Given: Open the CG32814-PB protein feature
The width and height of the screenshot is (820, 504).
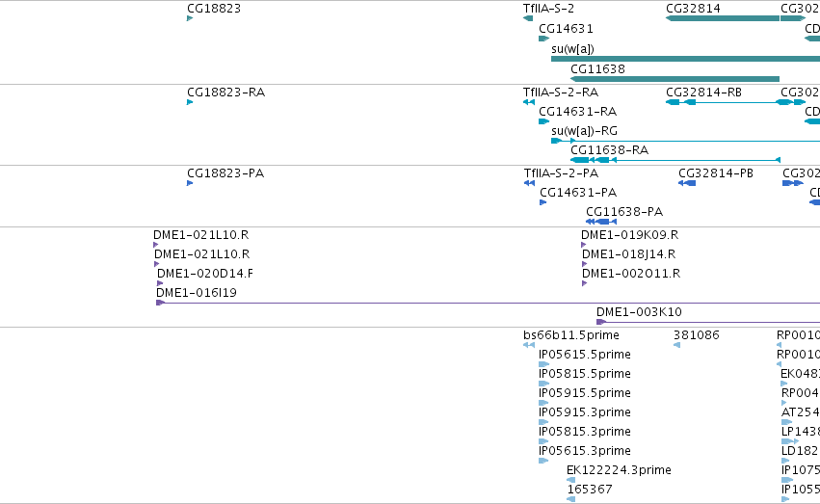Looking at the screenshot, I should point(687,183).
